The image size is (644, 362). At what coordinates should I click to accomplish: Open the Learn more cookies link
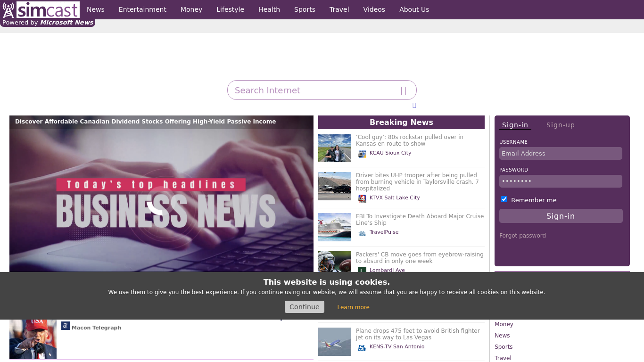353,307
